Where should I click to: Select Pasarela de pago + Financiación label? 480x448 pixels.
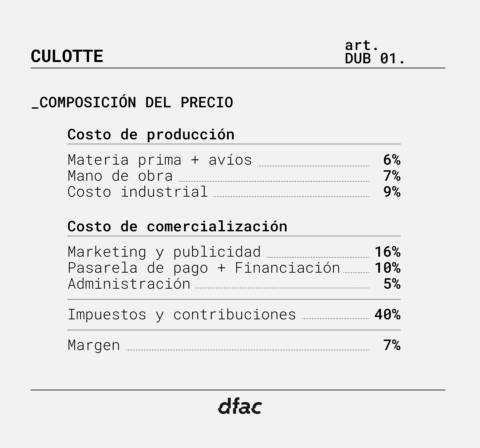(204, 268)
